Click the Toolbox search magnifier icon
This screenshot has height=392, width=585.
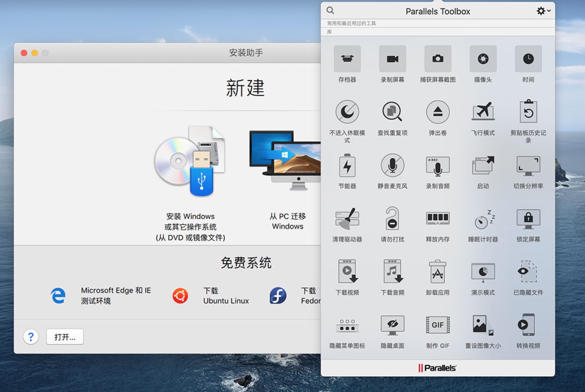pyautogui.click(x=330, y=11)
